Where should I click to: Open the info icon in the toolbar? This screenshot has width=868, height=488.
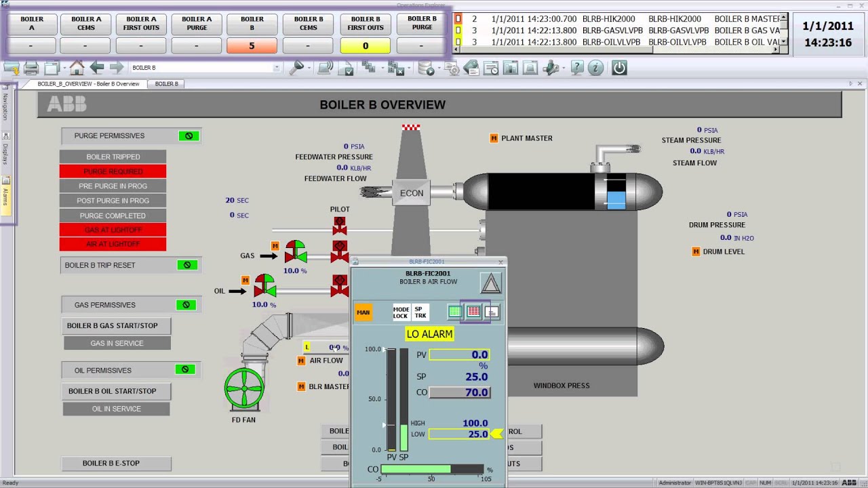595,68
